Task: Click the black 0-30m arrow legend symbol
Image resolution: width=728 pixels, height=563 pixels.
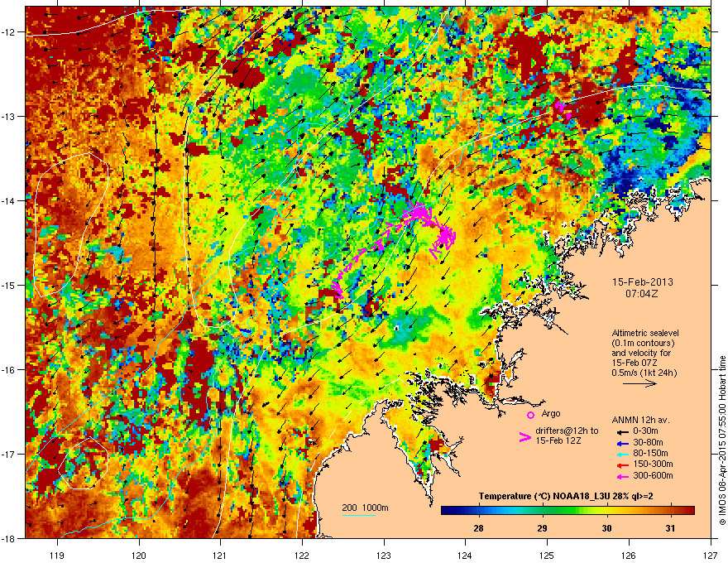Action: 622,431
